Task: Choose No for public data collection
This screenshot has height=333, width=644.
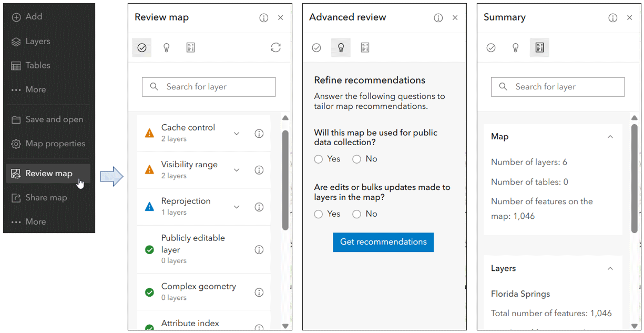Action: pos(356,159)
